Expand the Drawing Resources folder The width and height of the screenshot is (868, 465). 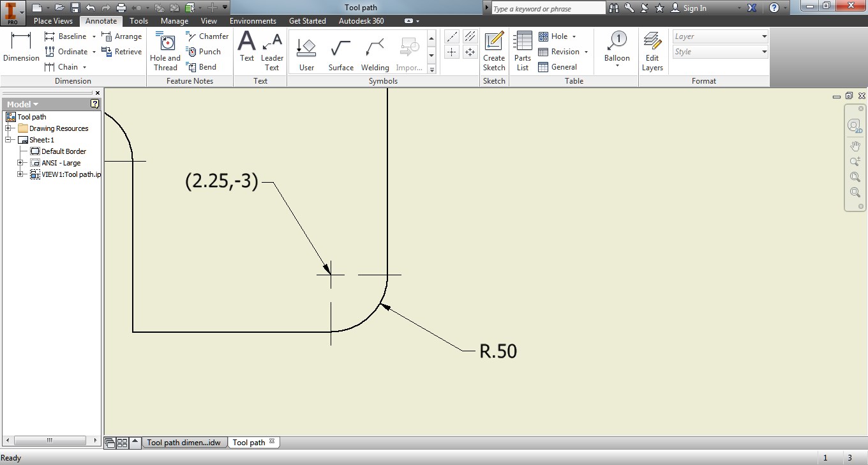[x=8, y=128]
